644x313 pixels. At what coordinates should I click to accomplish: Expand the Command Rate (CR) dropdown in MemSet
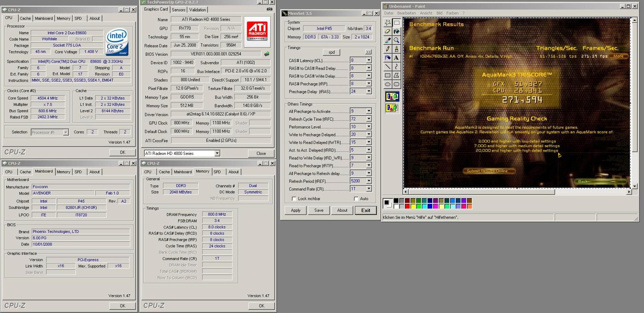point(369,189)
